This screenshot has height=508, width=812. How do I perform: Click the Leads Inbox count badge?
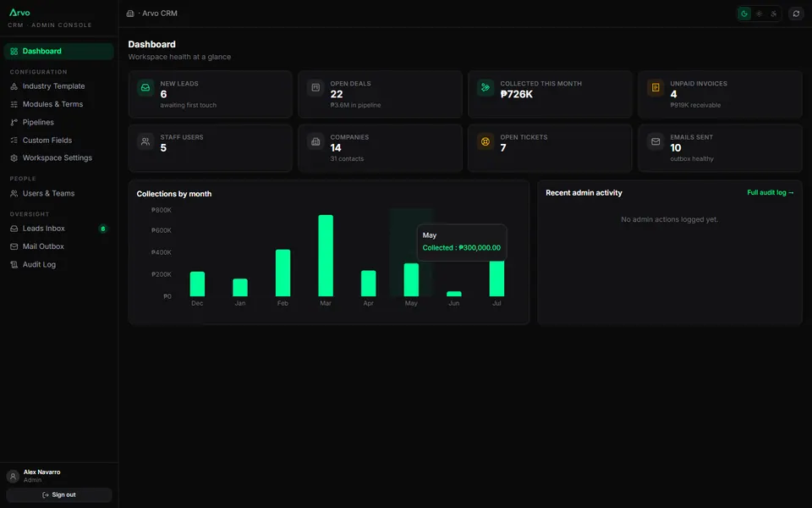tap(102, 229)
